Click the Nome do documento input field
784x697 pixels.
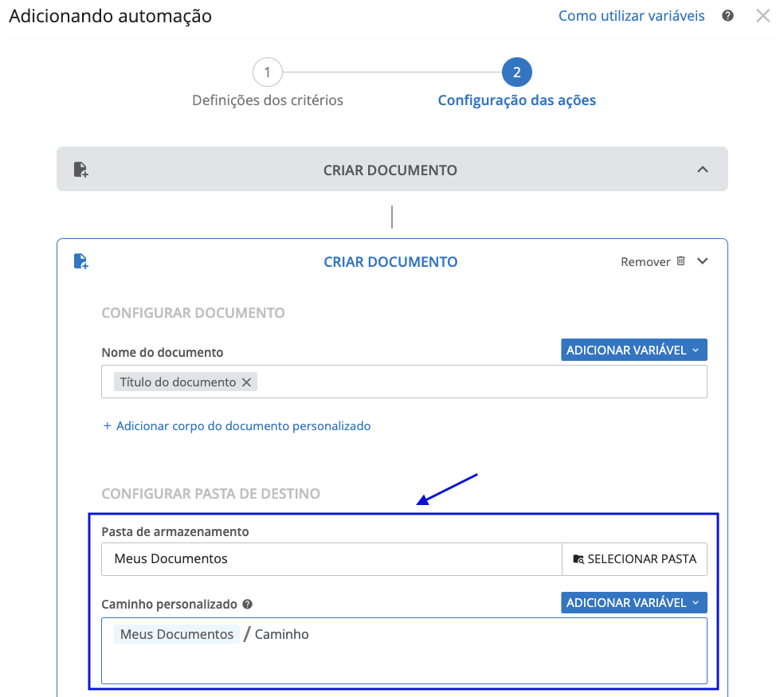(x=478, y=382)
